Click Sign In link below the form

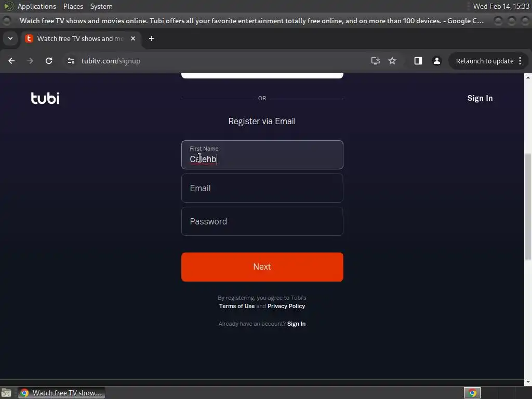pyautogui.click(x=296, y=324)
